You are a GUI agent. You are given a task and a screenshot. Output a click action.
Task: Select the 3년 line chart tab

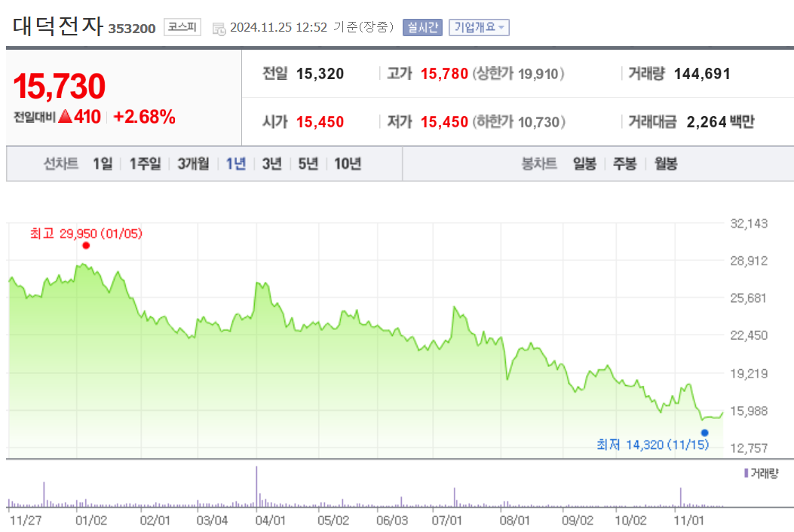(271, 164)
